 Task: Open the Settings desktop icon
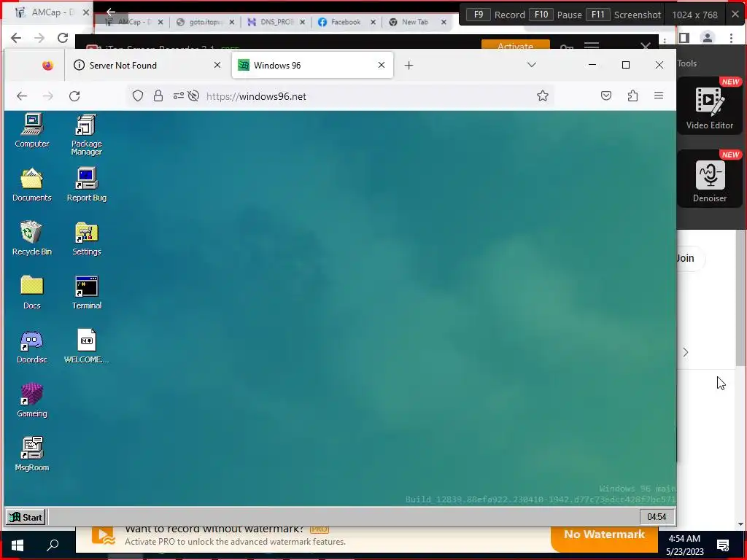(86, 238)
